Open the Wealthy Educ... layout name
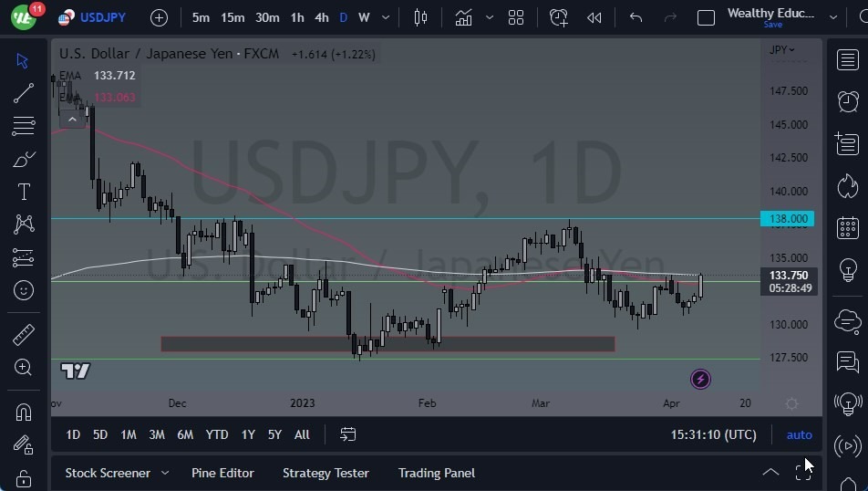Viewport: 868px width, 491px height. pyautogui.click(x=770, y=13)
